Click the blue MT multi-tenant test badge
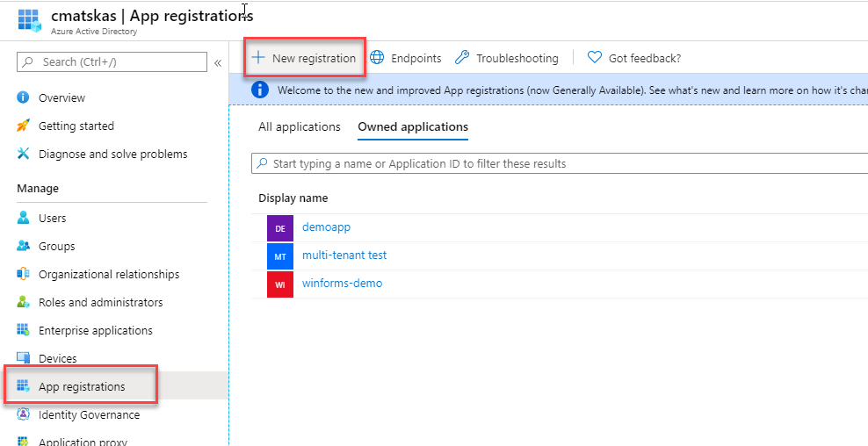Viewport: 868px width, 446px height. point(280,256)
